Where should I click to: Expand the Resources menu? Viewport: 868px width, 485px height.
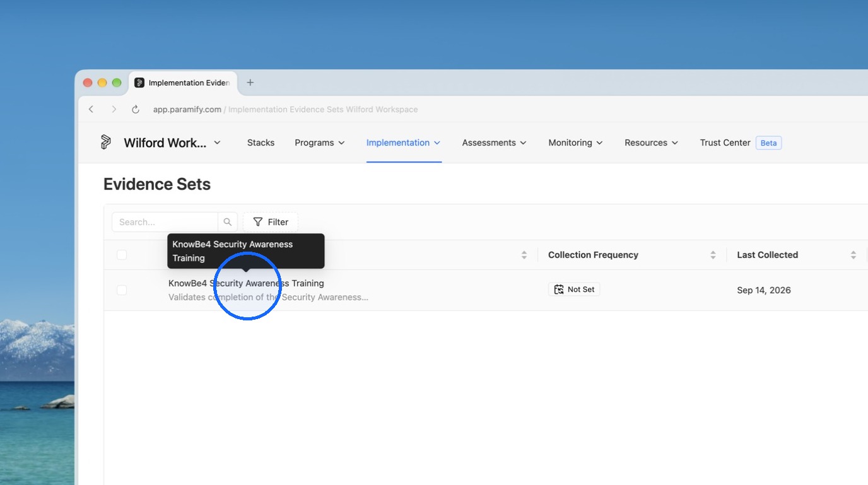(x=652, y=143)
